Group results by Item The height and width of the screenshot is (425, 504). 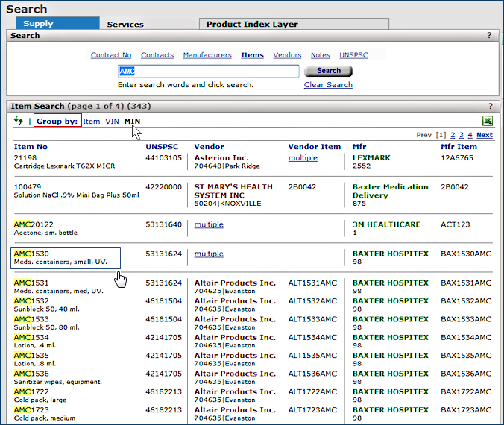[91, 122]
